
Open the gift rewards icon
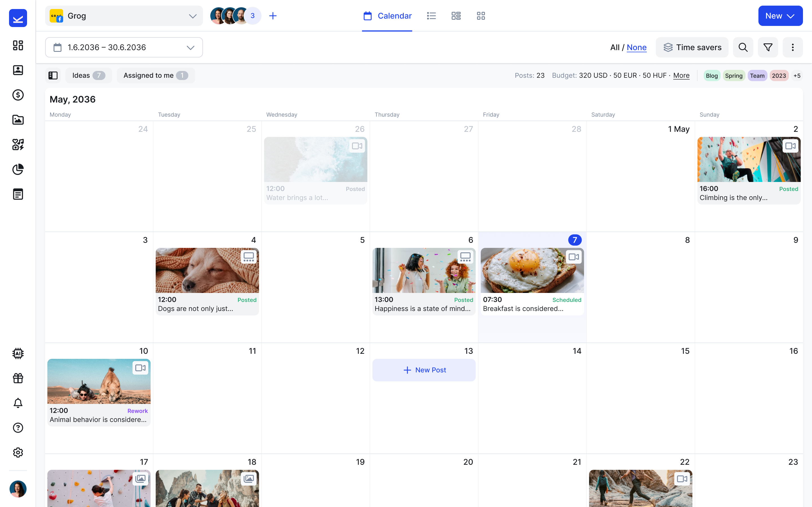pyautogui.click(x=18, y=378)
